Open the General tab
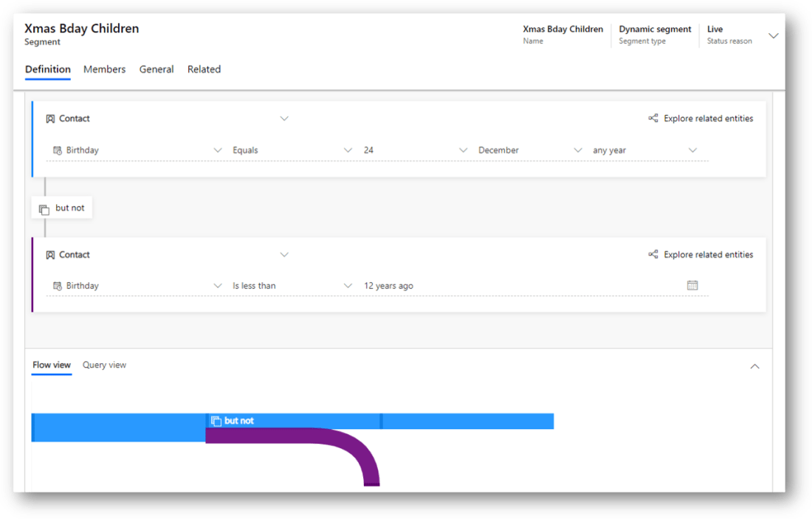 (x=156, y=69)
